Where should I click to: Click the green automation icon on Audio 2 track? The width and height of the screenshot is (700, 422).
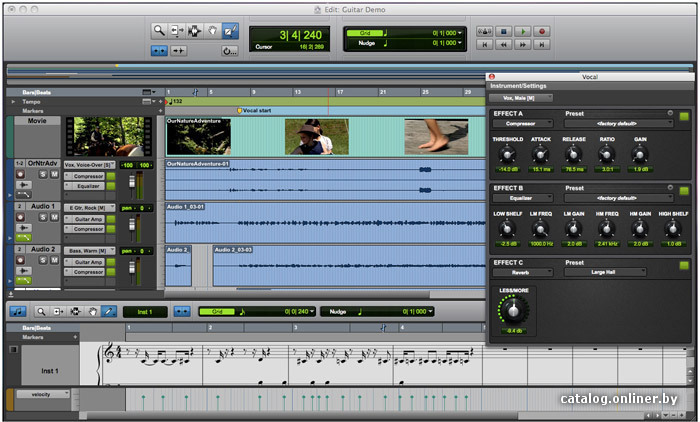tap(23, 280)
